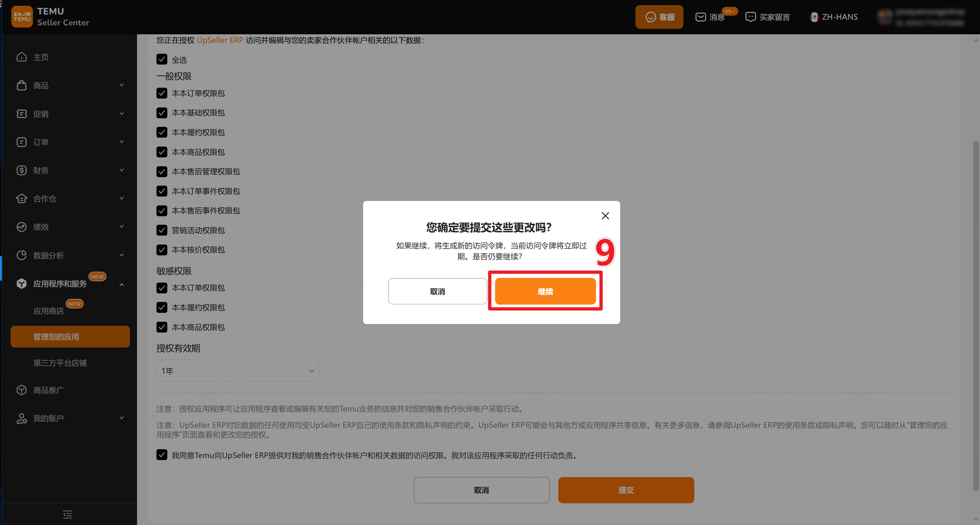Image resolution: width=980 pixels, height=525 pixels.
Task: Uncheck 本本订单事件权限包 checkbox
Action: click(162, 191)
